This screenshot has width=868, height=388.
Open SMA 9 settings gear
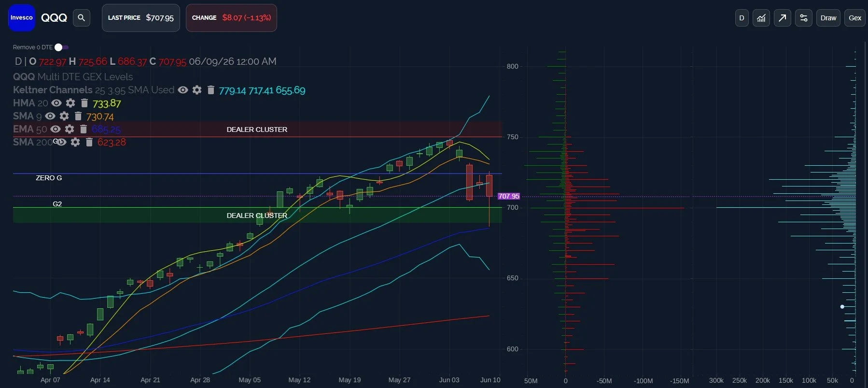pyautogui.click(x=64, y=116)
